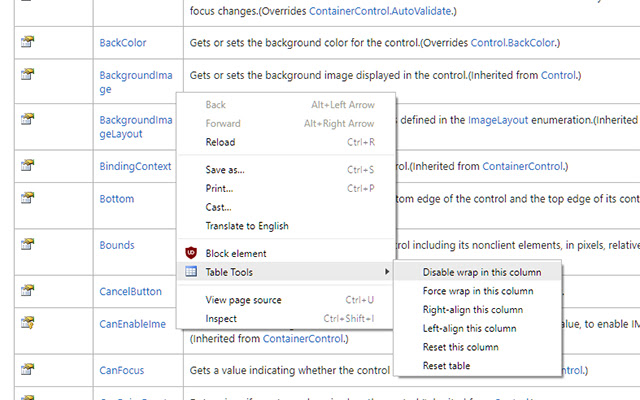Click the property icon beside BackColor
The width and height of the screenshot is (640, 400).
(x=28, y=42)
